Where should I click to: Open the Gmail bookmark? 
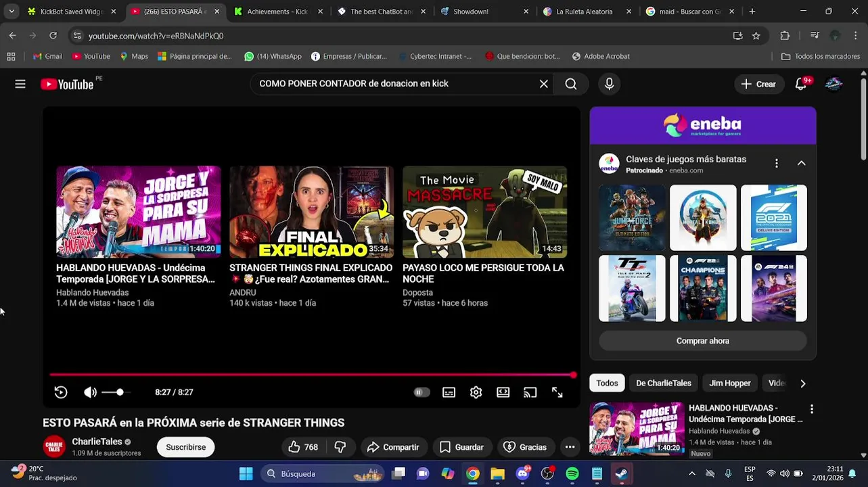[x=47, y=56]
